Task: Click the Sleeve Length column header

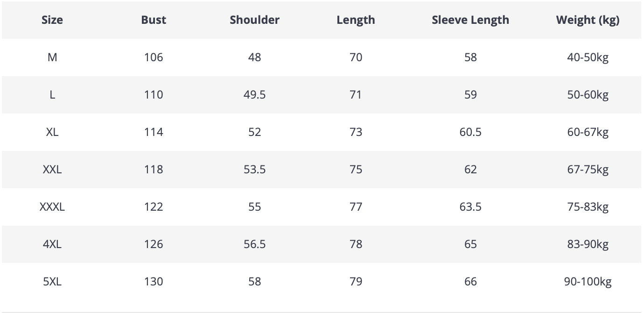Action: 470,20
